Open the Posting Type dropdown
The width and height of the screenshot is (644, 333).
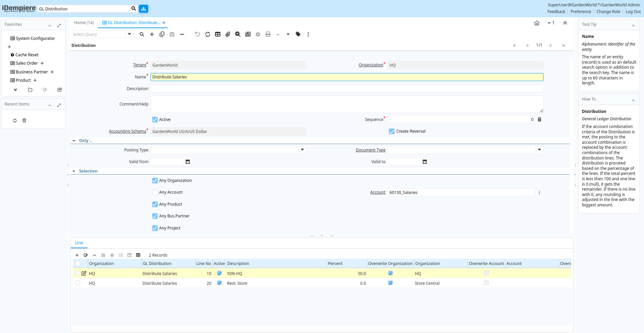click(303, 150)
